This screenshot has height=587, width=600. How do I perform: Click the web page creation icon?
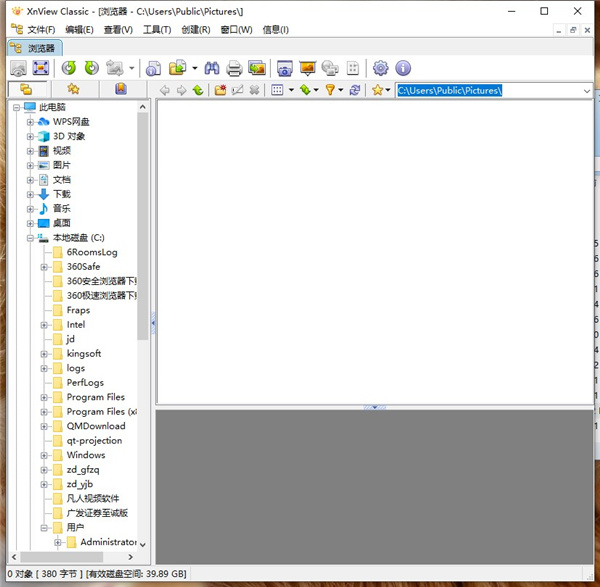[x=330, y=68]
